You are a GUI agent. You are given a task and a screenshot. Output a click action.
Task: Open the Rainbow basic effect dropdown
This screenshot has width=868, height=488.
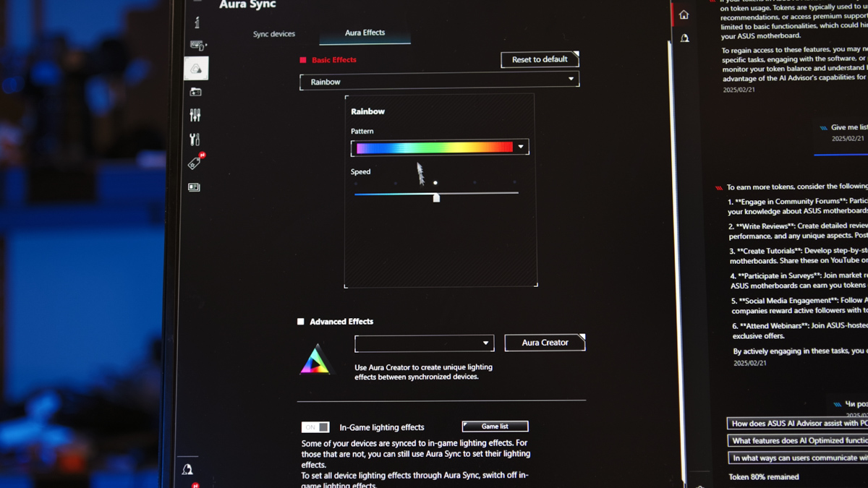click(439, 82)
